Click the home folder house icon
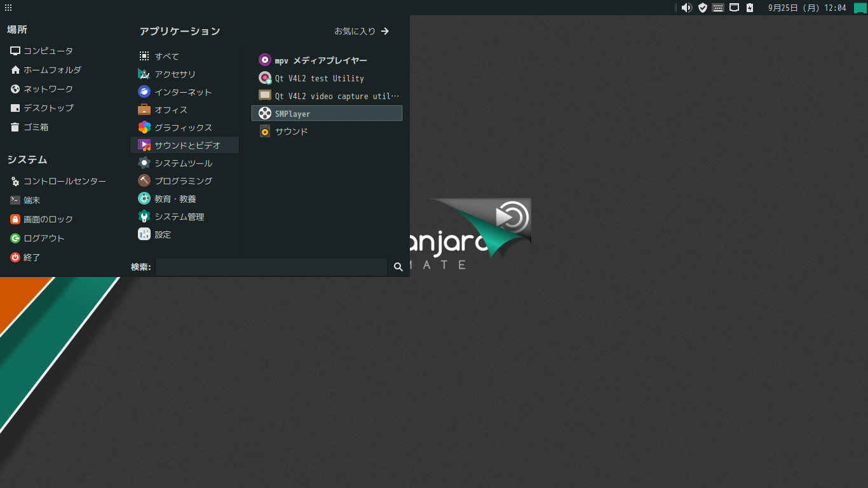Viewport: 868px width, 488px height. (x=15, y=70)
